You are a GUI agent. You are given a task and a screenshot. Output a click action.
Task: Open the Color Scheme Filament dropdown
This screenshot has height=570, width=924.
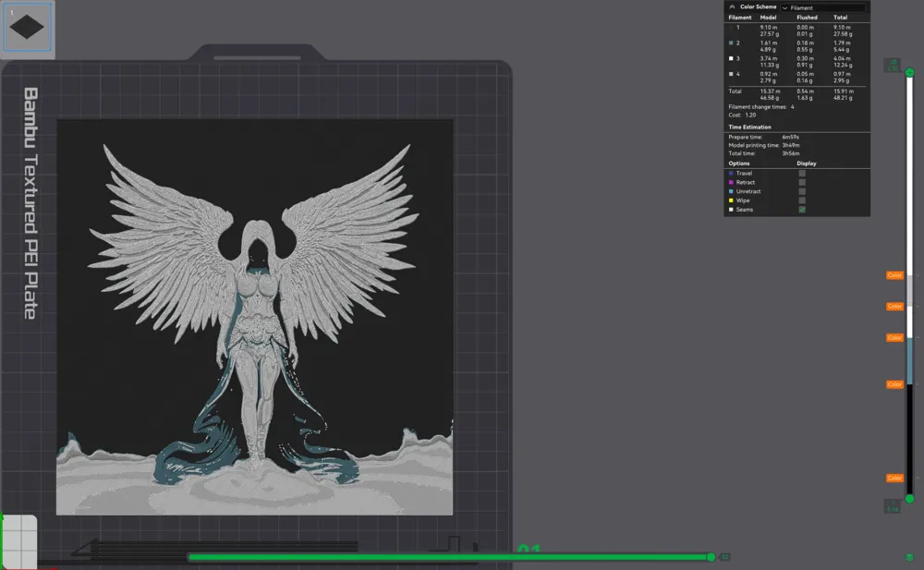click(823, 7)
